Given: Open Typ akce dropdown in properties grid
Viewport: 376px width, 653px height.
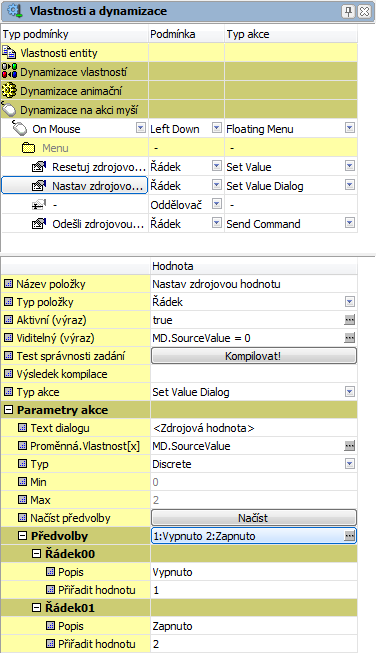Looking at the screenshot, I should coord(350,392).
